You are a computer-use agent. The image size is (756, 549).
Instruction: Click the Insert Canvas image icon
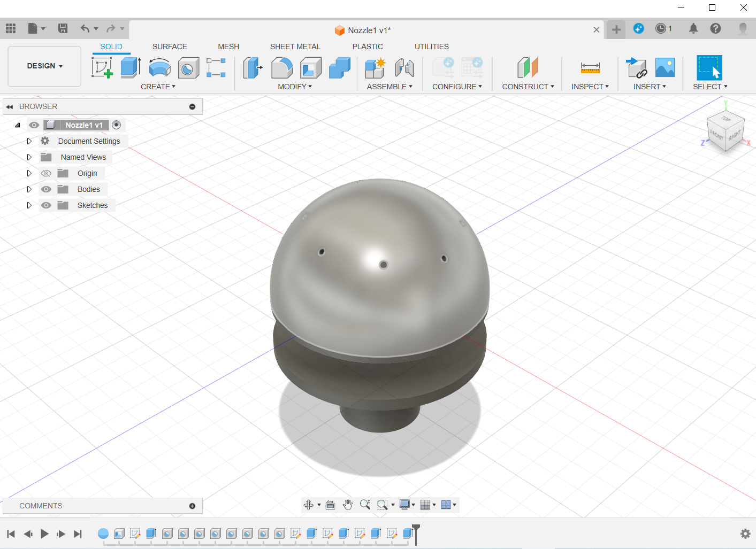(665, 68)
